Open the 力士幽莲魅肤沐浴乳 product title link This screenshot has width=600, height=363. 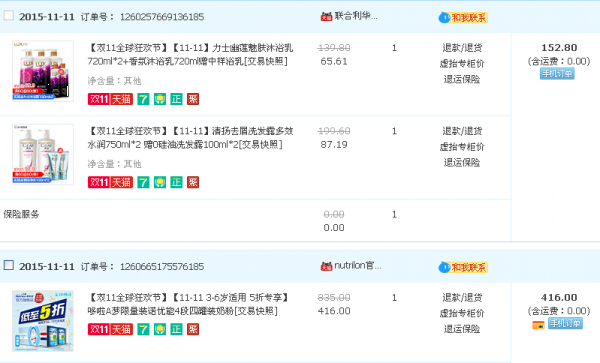[190, 54]
